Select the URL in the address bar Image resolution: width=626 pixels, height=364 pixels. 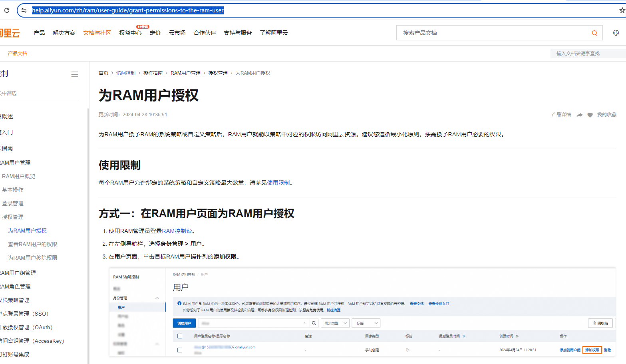point(128,10)
